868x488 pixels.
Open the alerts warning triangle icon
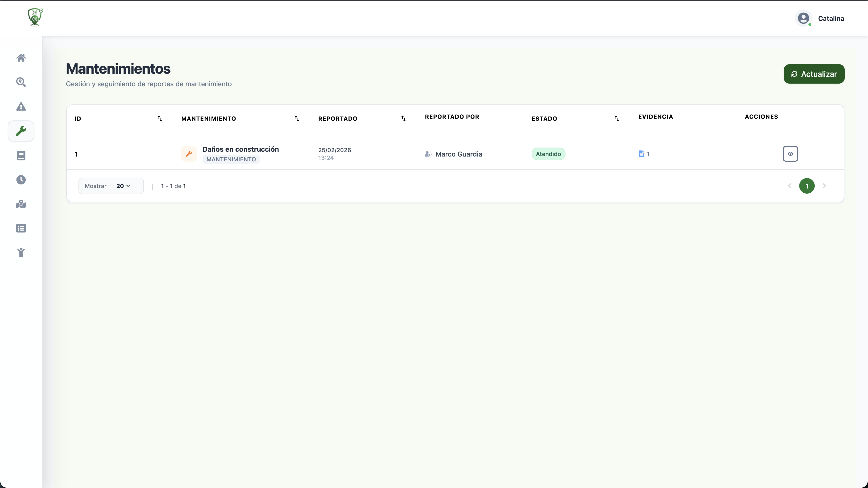click(x=21, y=107)
